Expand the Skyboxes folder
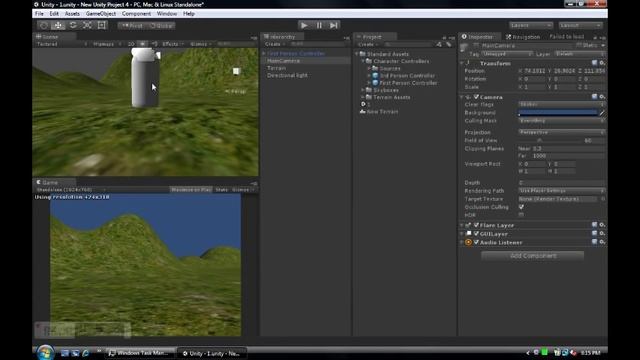This screenshot has width=640, height=360. tap(363, 90)
